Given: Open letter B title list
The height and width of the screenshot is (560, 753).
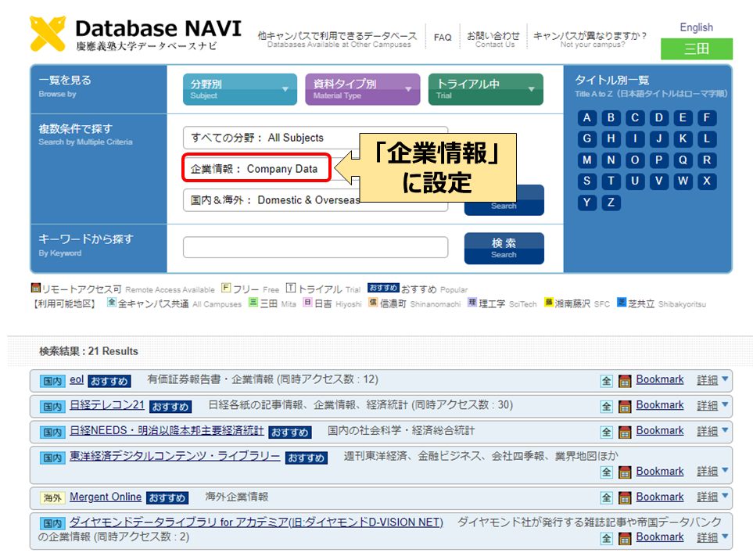Looking at the screenshot, I should pyautogui.click(x=611, y=117).
